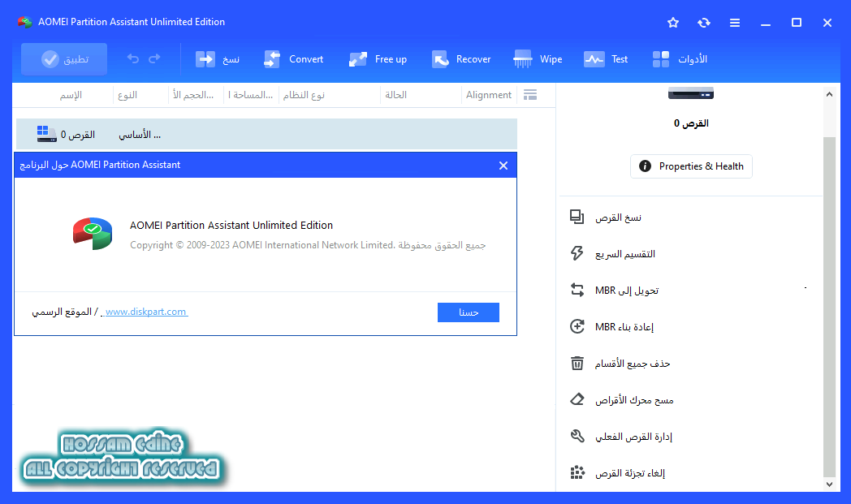Click the refresh icon in title bar
This screenshot has width=851, height=504.
tap(704, 23)
